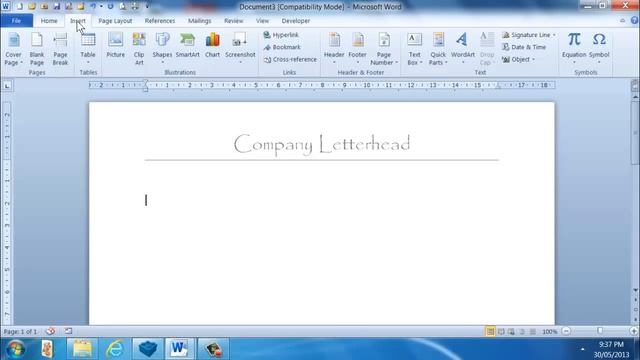Open the Shapes gallery
Screen dimensions: 640x360
click(x=162, y=48)
